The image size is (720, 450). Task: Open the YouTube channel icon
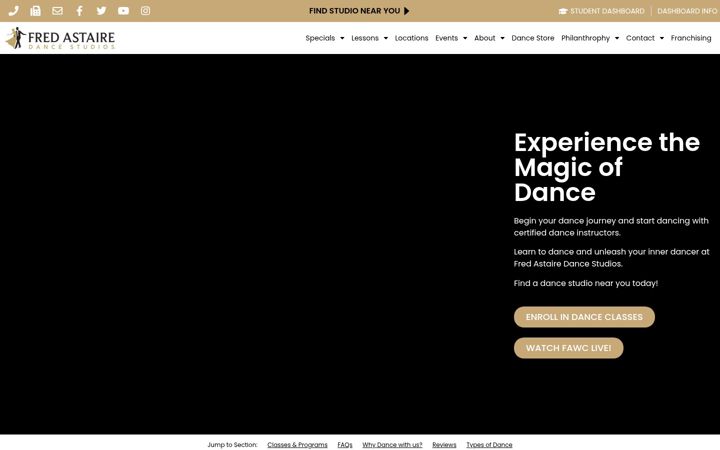(123, 11)
